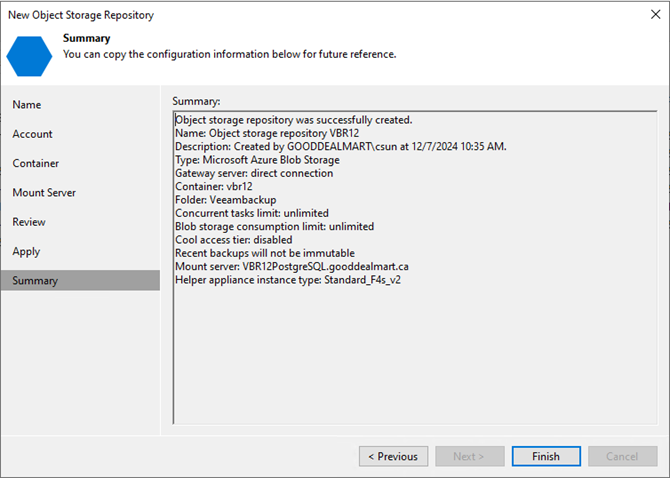Click the 'Container: vbr12' summary line

pos(214,187)
